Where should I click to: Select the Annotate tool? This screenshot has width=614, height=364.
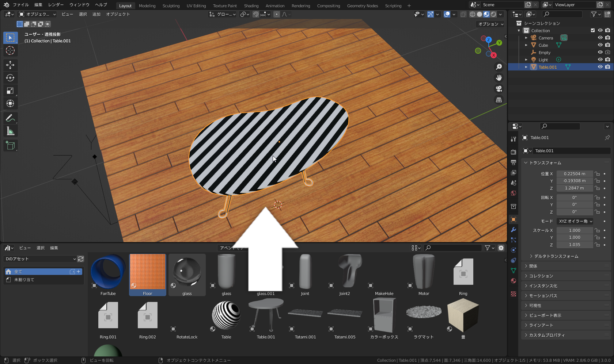tap(10, 118)
